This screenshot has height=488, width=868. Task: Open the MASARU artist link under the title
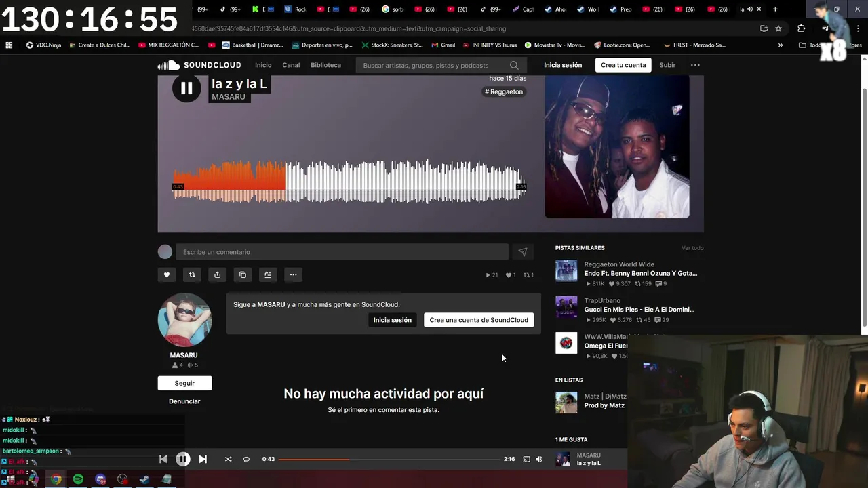click(229, 97)
